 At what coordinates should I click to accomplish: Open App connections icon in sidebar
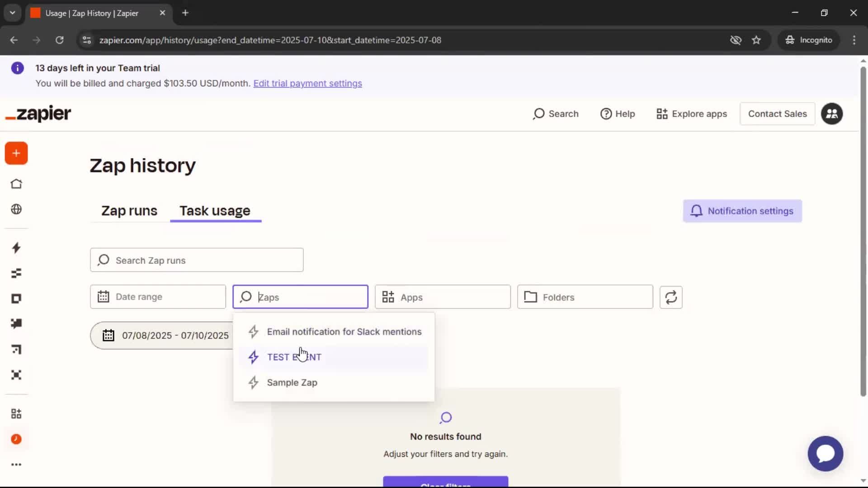point(16,413)
